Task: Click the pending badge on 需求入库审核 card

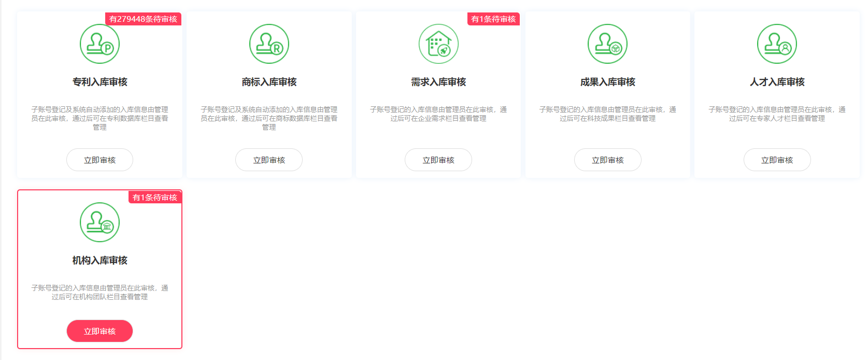Action: coord(493,19)
